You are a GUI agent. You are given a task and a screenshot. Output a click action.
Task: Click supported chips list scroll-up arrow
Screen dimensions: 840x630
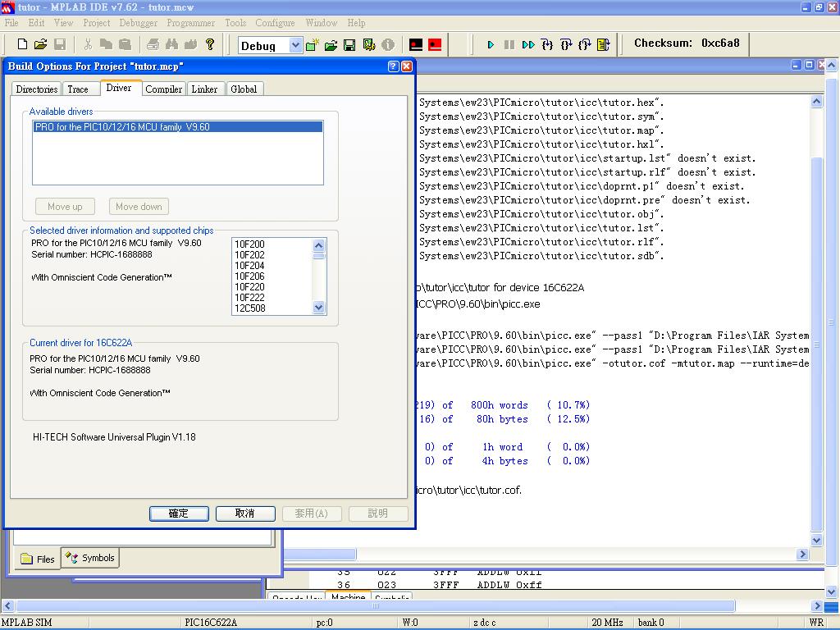pyautogui.click(x=319, y=245)
